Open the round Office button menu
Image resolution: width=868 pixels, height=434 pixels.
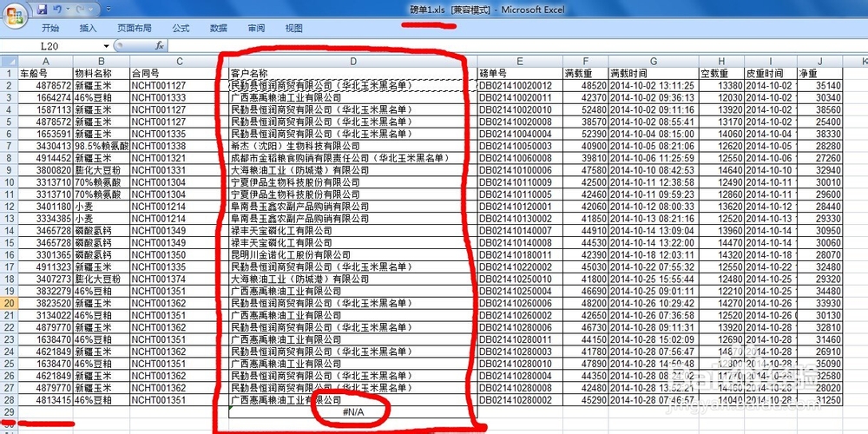[x=15, y=15]
